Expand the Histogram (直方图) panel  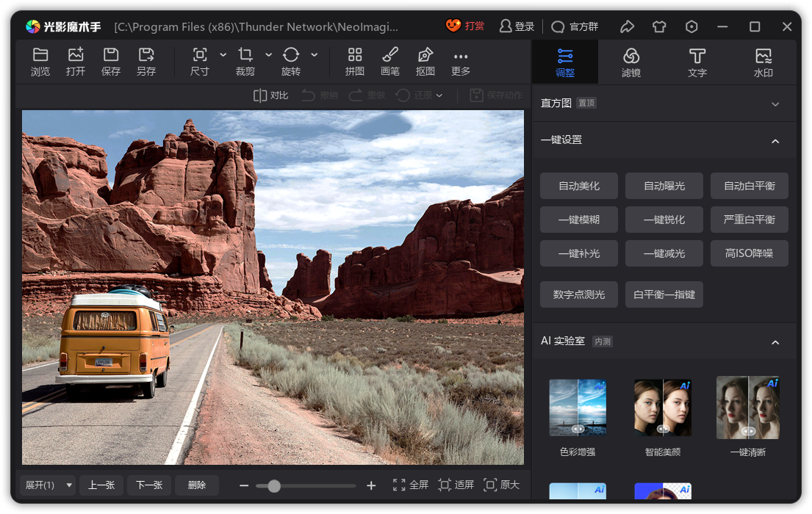[775, 104]
